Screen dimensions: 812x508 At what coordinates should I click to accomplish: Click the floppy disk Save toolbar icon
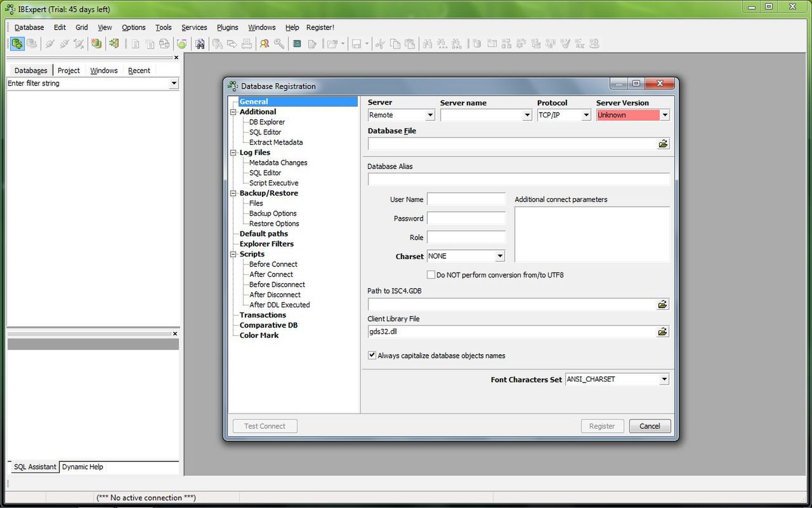(x=357, y=44)
